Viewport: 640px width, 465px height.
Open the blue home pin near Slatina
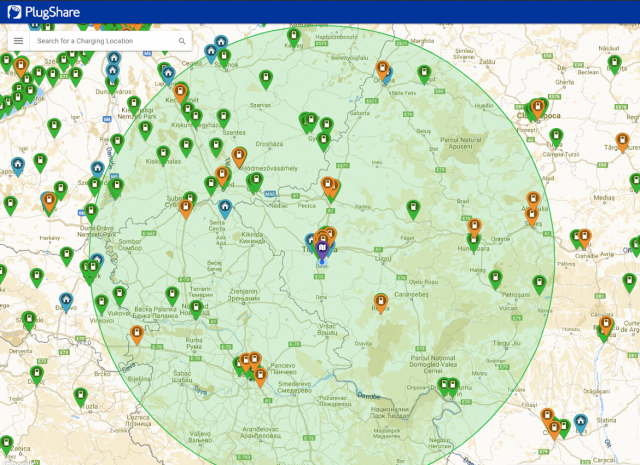click(x=580, y=423)
